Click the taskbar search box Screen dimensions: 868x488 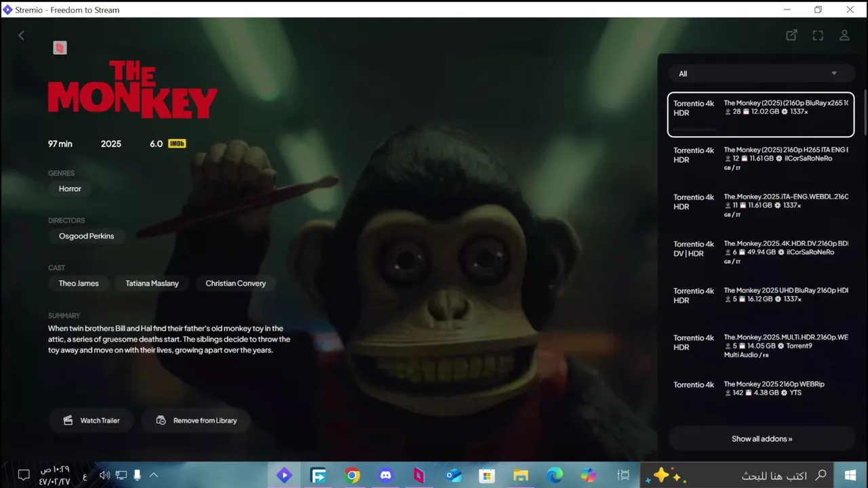point(738,475)
